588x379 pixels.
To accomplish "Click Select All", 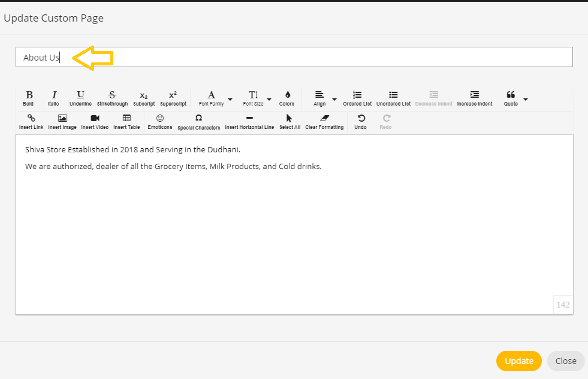I will tap(290, 122).
